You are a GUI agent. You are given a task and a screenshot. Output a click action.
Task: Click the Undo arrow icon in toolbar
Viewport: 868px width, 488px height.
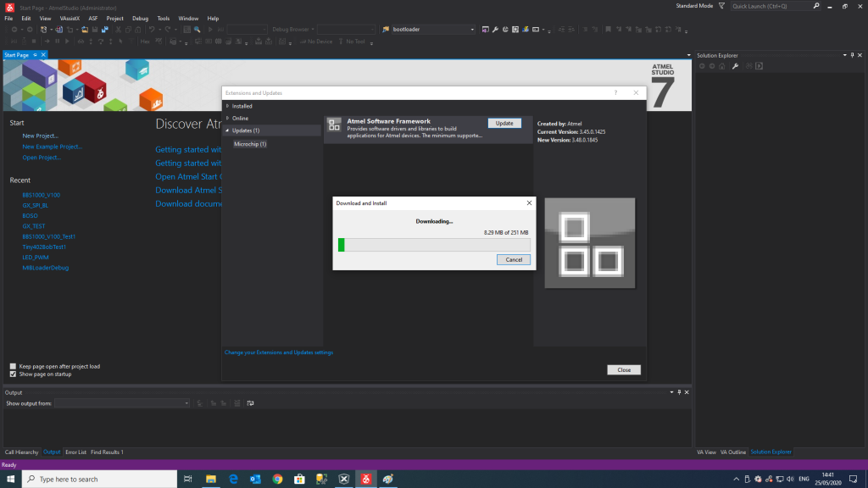click(151, 30)
